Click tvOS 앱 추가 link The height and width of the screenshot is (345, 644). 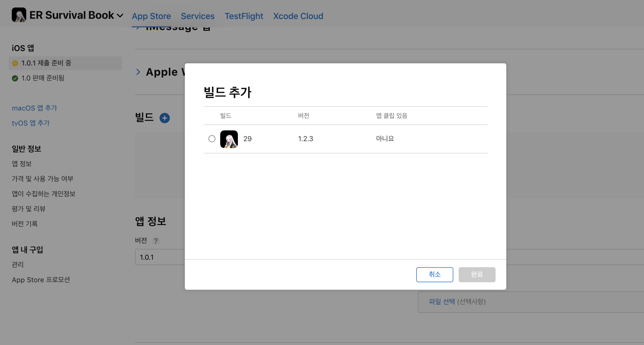pos(31,123)
